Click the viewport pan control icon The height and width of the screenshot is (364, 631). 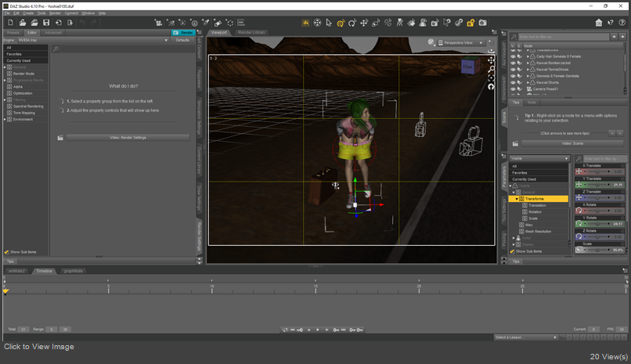[x=491, y=60]
